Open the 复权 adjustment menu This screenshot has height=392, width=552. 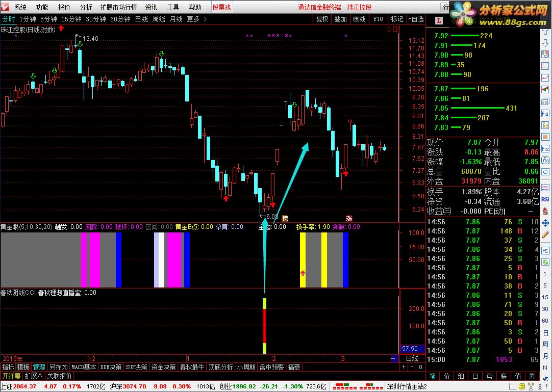click(x=322, y=19)
